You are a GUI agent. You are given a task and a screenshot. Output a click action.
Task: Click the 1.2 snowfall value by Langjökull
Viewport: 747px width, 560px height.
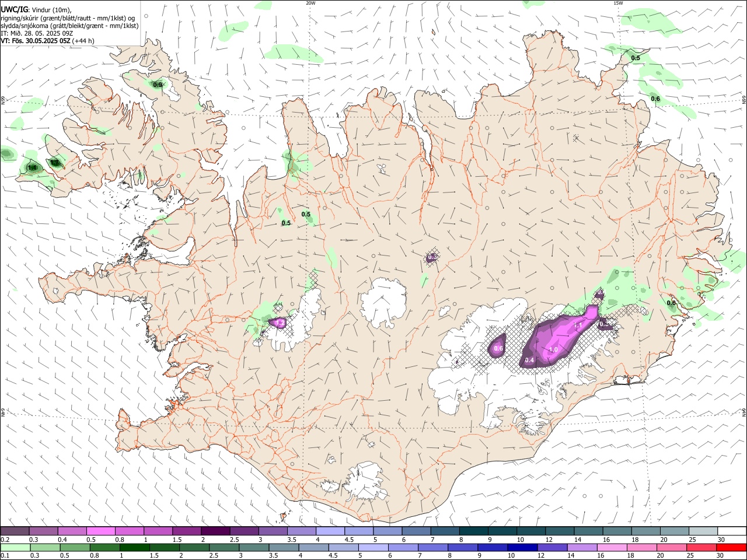click(x=280, y=323)
